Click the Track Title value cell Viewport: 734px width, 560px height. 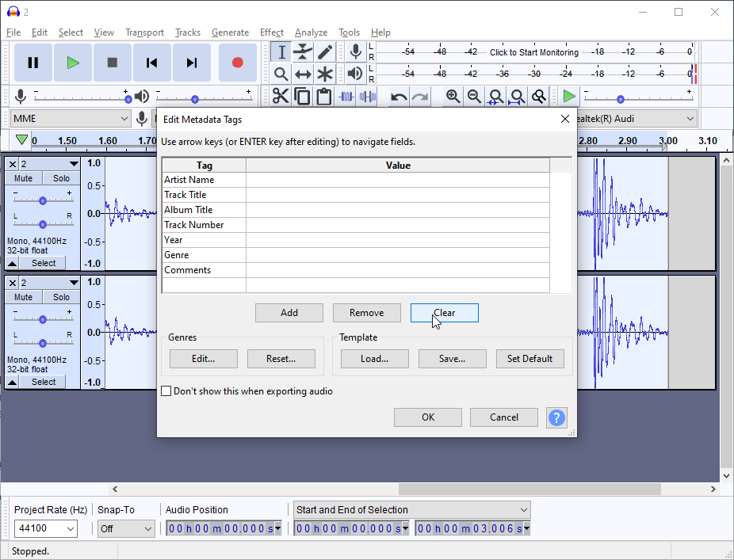pos(398,195)
